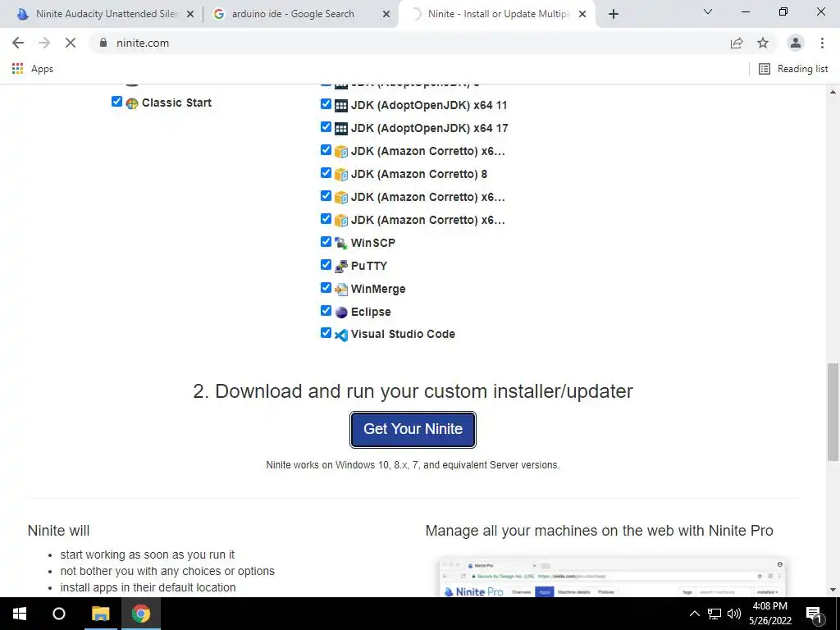Click the Visual Studio Code icon
This screenshot has width=840, height=630.
pyautogui.click(x=340, y=335)
